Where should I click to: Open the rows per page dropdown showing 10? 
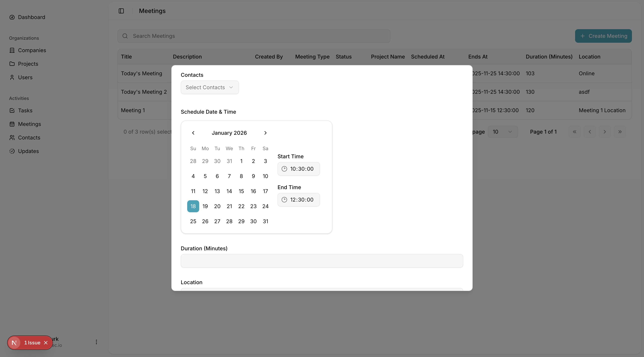[503, 132]
